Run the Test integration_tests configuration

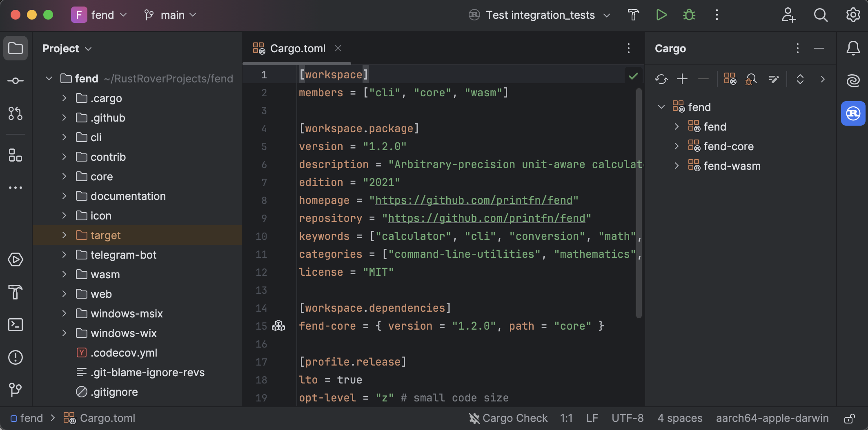661,15
